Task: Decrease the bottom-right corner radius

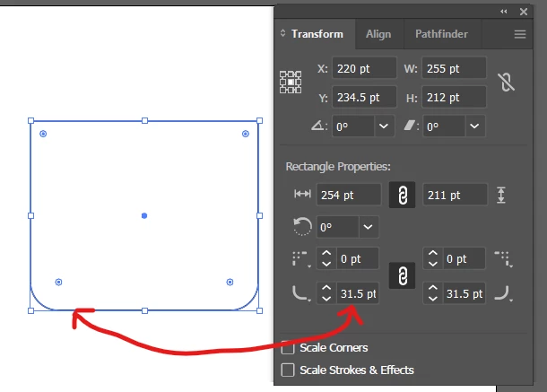Action: 432,299
